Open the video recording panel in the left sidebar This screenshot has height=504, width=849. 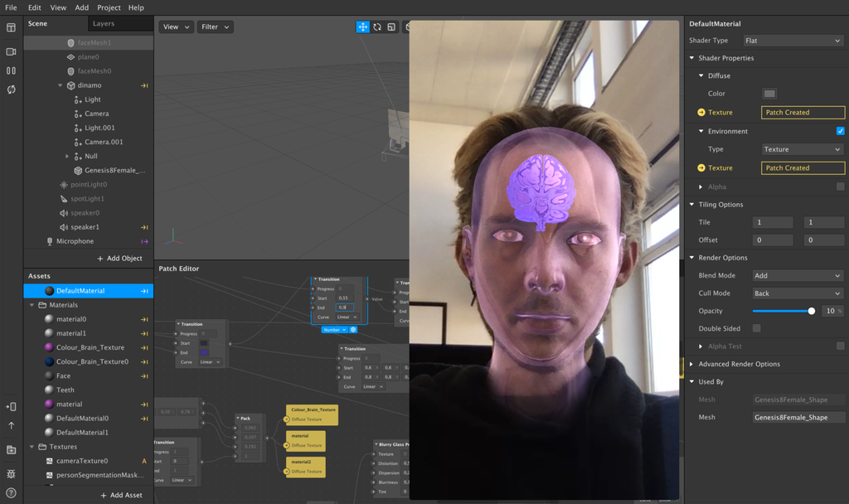(11, 51)
